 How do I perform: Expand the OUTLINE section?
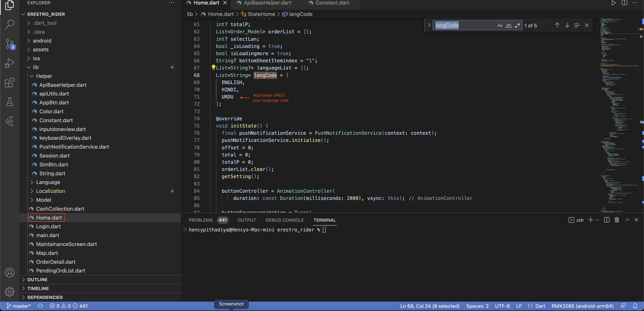click(100, 279)
